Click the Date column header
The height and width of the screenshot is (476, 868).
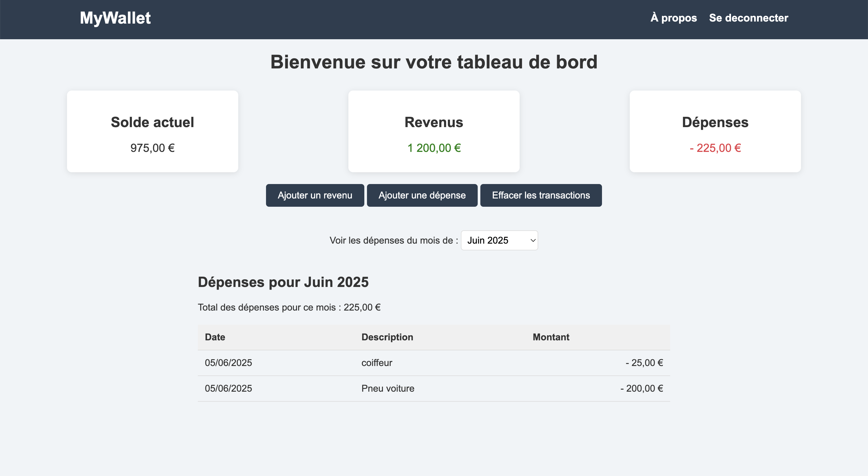[215, 337]
